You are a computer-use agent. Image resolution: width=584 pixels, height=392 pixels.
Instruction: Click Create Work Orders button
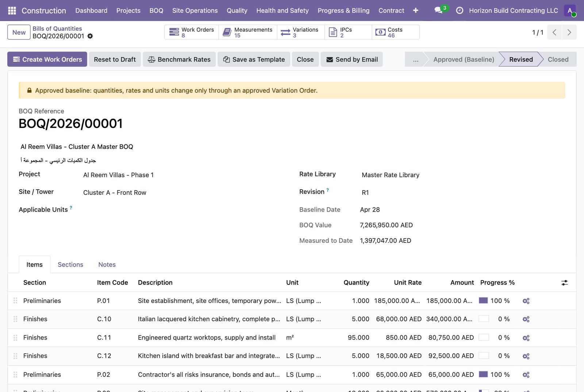pos(47,59)
